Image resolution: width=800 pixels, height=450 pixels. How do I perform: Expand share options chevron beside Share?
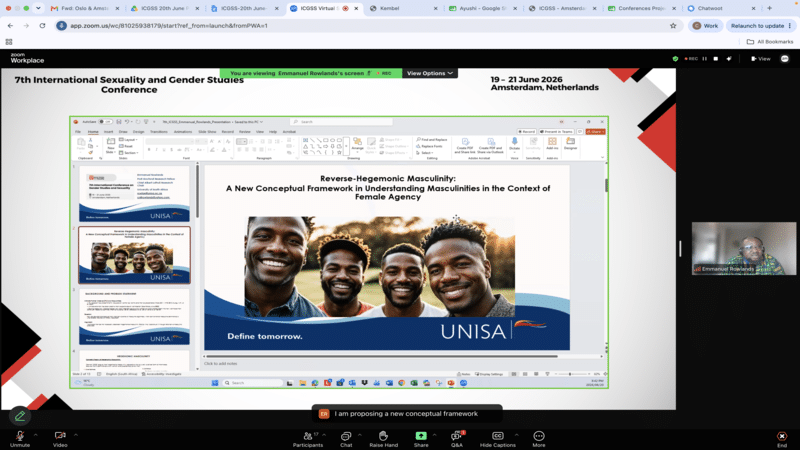[434, 435]
